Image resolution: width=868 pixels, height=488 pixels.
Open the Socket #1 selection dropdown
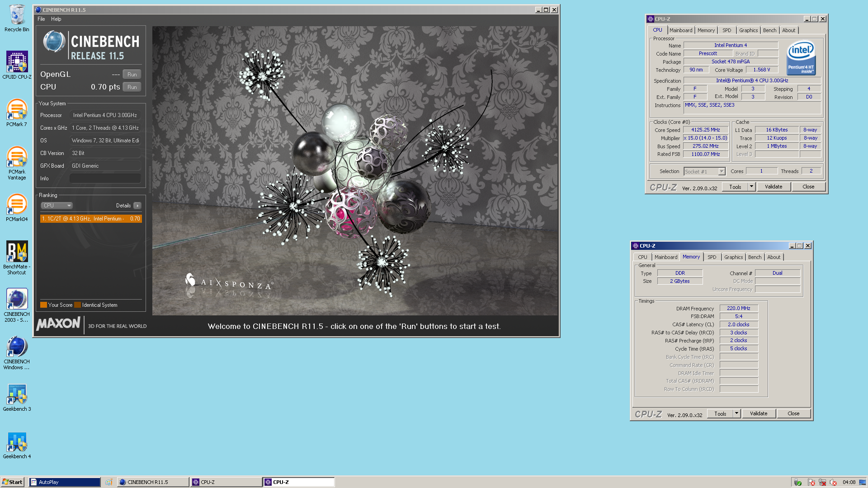(722, 172)
